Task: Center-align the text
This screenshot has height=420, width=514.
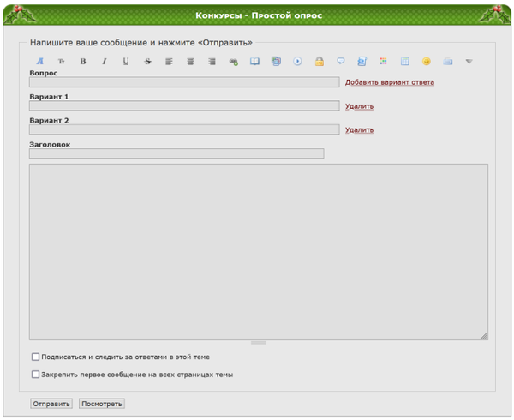Action: pyautogui.click(x=190, y=62)
